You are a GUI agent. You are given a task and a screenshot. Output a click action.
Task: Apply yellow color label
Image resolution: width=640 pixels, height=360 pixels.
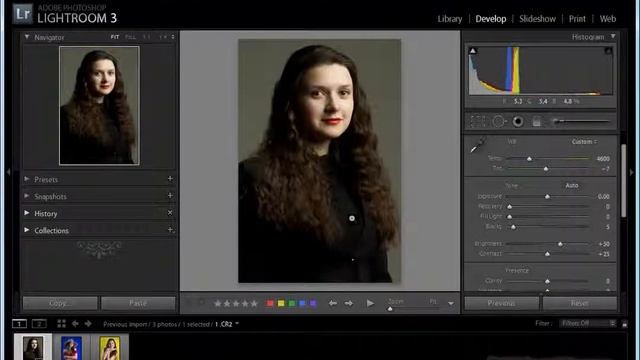click(x=281, y=303)
